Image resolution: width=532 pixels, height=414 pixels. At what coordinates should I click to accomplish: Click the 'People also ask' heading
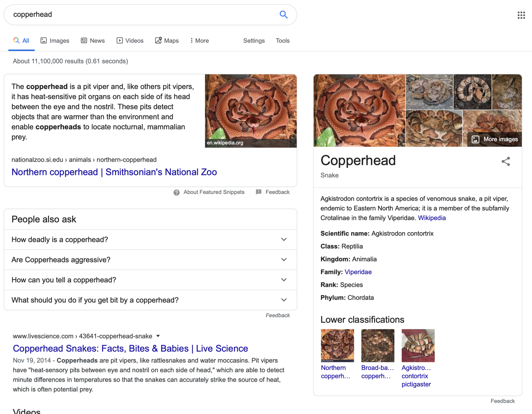(44, 220)
